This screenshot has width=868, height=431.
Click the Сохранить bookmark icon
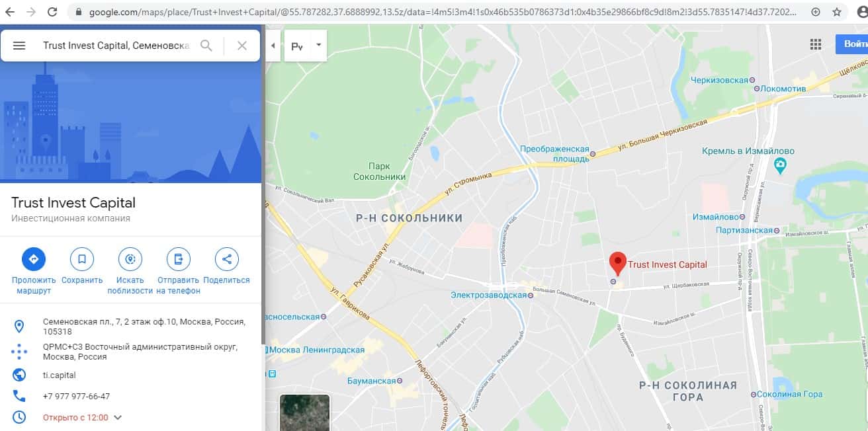82,259
